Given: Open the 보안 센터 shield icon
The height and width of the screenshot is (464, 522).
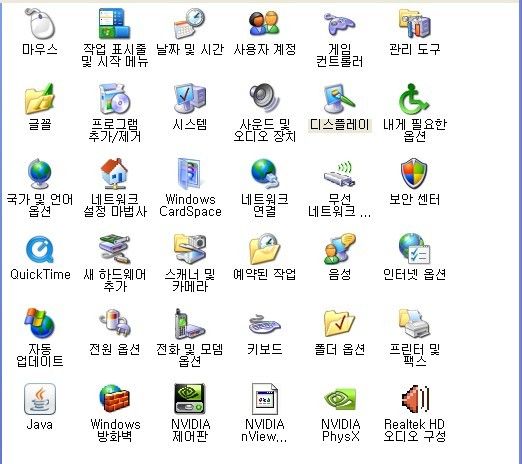Looking at the screenshot, I should click(414, 174).
